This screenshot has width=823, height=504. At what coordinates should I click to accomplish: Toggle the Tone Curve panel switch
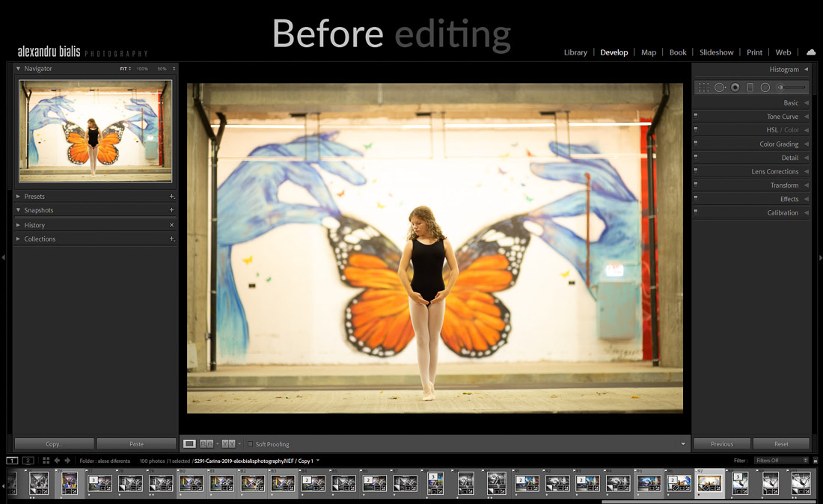696,117
